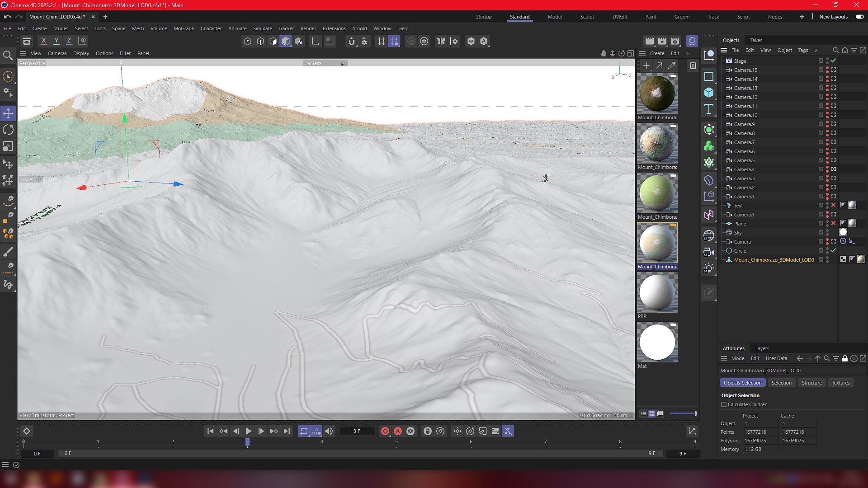Select Mount_Chimborazo_3DModel_LOD0 object in tree

click(774, 260)
